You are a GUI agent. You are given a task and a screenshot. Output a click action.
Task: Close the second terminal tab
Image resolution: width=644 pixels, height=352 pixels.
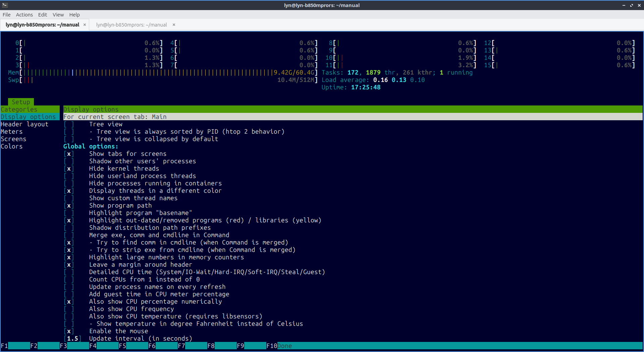tap(174, 25)
